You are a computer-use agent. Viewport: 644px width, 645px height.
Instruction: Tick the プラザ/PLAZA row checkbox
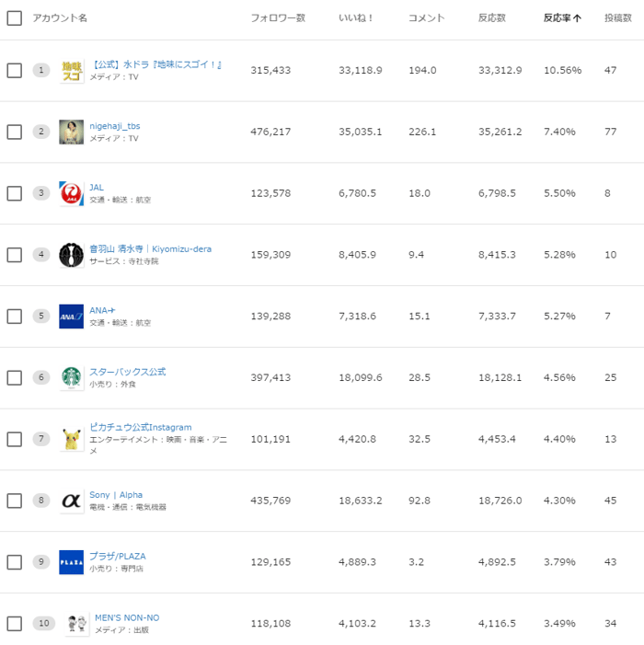click(15, 562)
